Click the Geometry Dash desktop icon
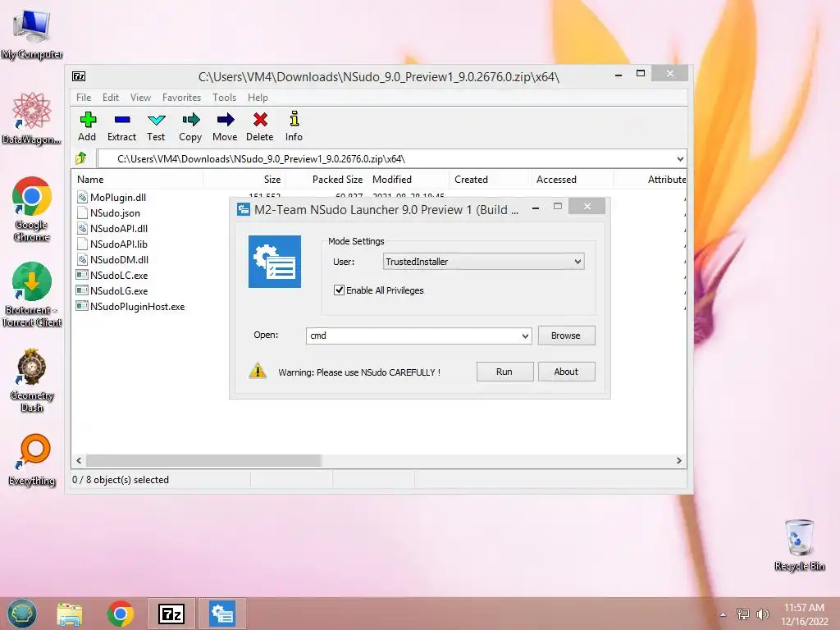This screenshot has height=630, width=840. tap(32, 380)
